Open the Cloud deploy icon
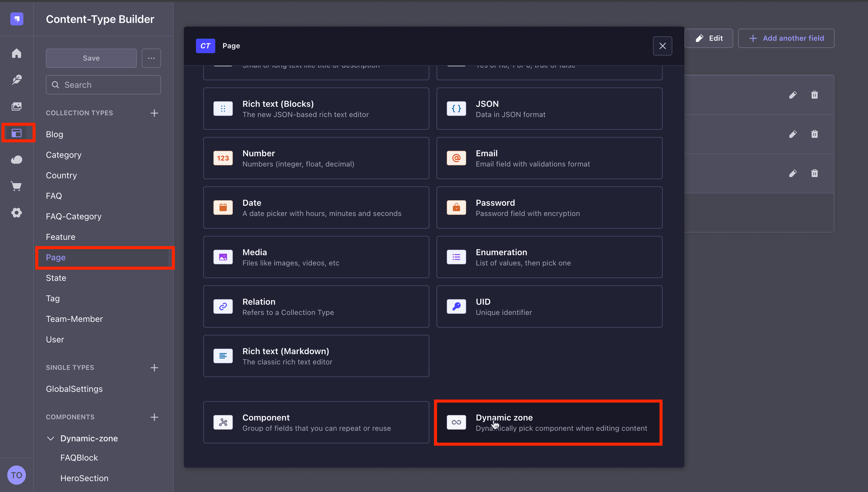The width and height of the screenshot is (868, 492). pos(17,160)
